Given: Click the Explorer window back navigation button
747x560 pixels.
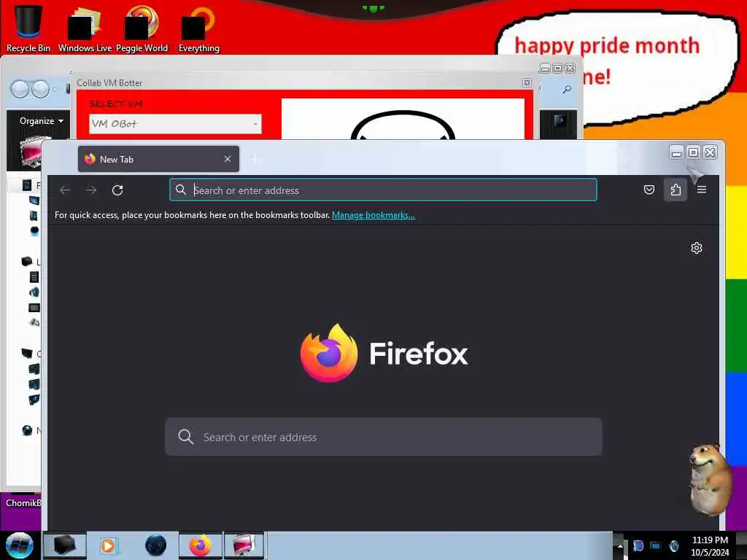Looking at the screenshot, I should (20, 89).
